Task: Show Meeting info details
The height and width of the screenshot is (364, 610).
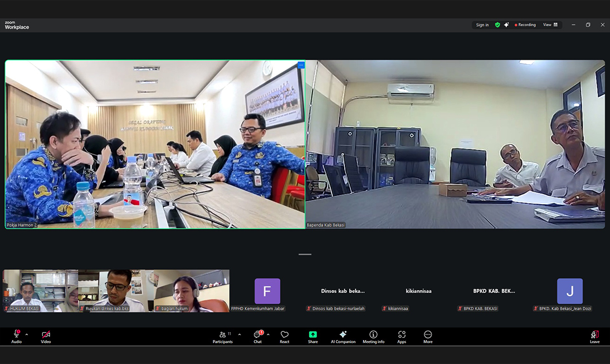Action: pyautogui.click(x=373, y=337)
